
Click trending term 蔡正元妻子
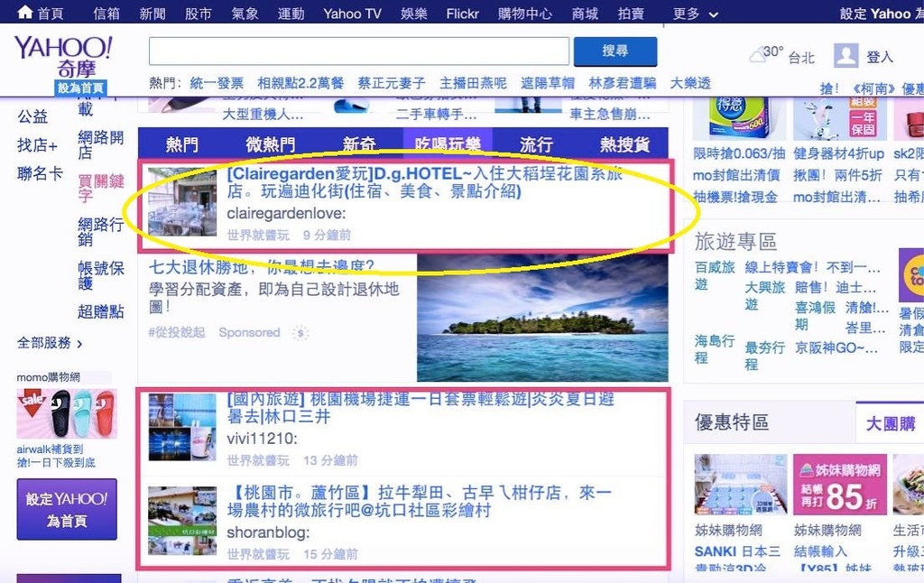(391, 83)
